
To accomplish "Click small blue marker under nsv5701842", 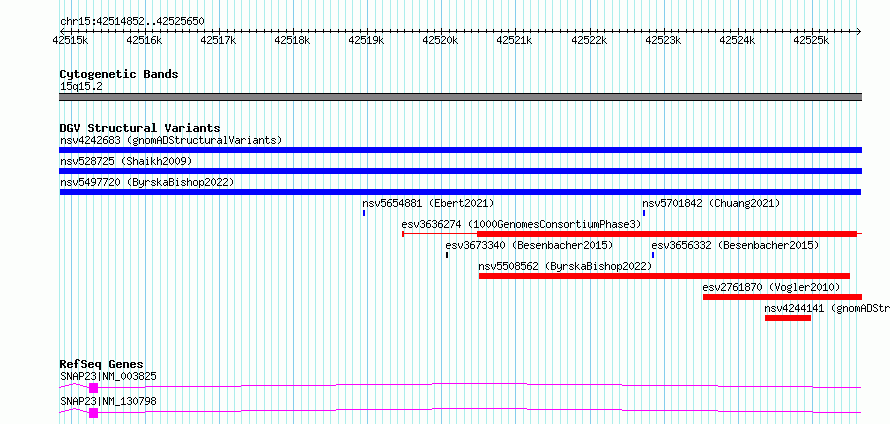I will click(x=644, y=213).
